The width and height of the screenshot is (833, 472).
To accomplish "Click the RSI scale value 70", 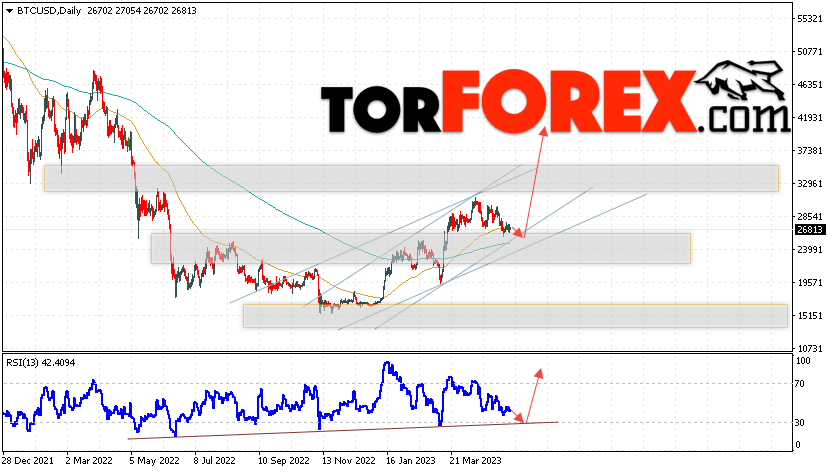I will pyautogui.click(x=800, y=384).
